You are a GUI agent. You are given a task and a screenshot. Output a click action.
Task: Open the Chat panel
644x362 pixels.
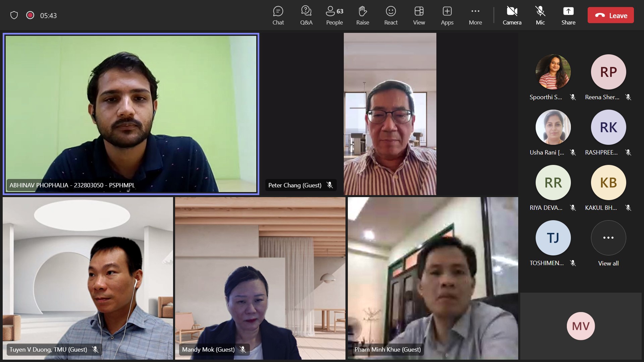278,15
